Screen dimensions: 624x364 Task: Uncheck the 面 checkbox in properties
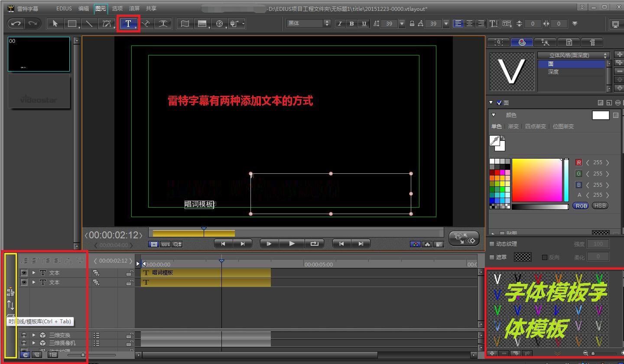(x=499, y=103)
